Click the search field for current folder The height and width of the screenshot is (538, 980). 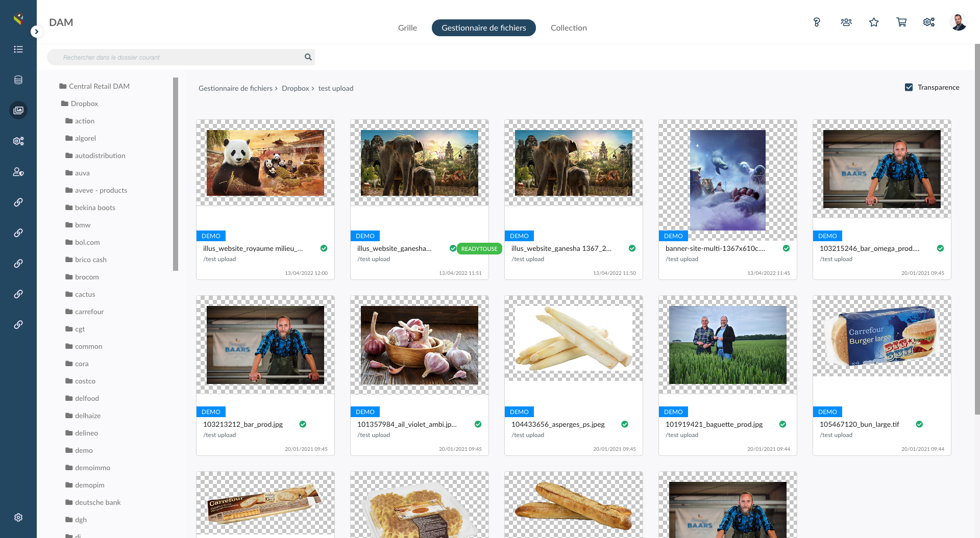point(181,57)
